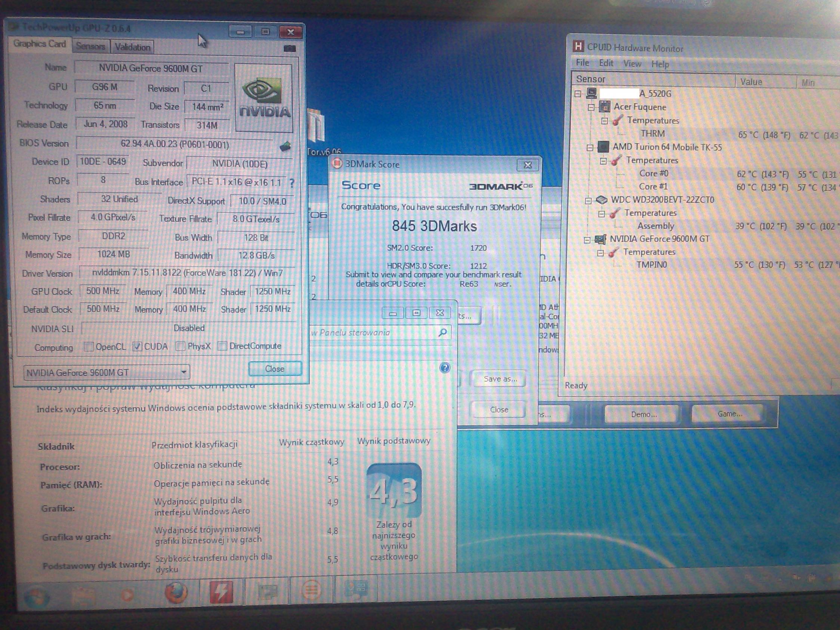This screenshot has width=840, height=630.
Task: Click the Control Panel search field
Action: click(x=381, y=333)
